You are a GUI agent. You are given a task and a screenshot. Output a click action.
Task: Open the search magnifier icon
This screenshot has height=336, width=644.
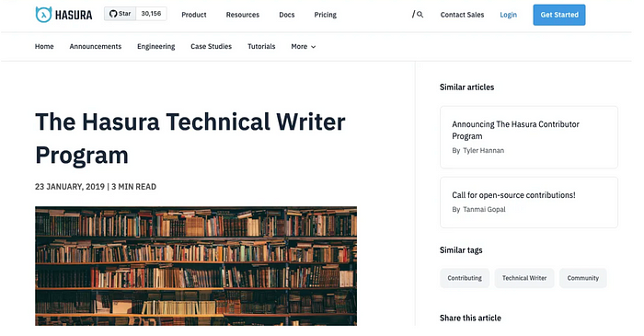(420, 15)
